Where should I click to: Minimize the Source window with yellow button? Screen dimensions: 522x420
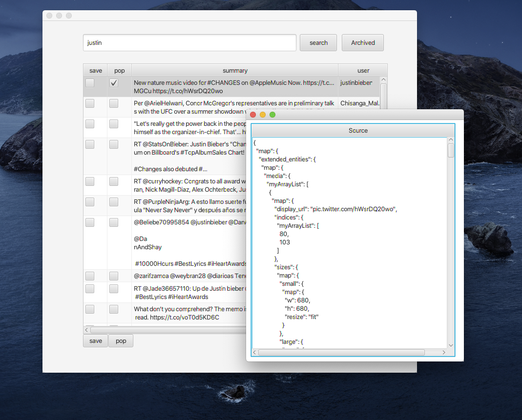click(263, 115)
